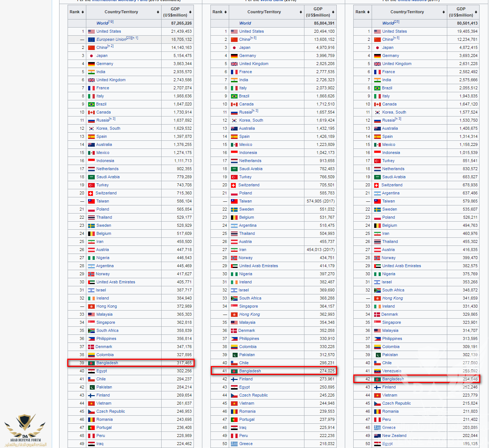
Task: Sort GDP column in table with World 87,265,226
Action: point(190,12)
